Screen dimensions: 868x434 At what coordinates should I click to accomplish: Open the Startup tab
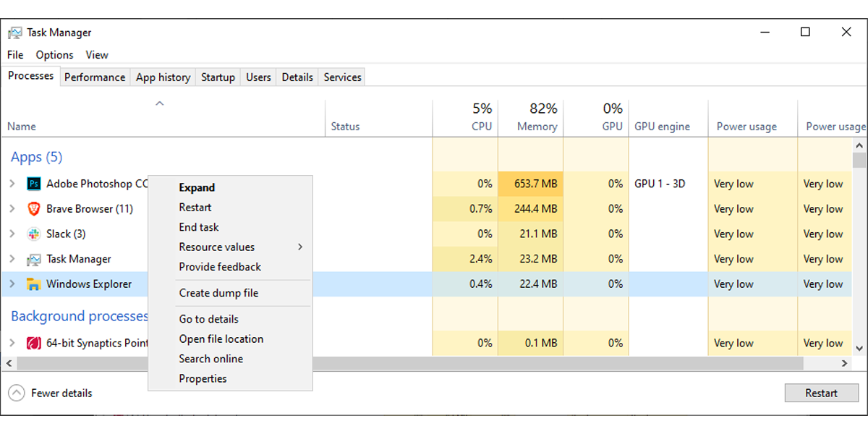click(x=218, y=77)
